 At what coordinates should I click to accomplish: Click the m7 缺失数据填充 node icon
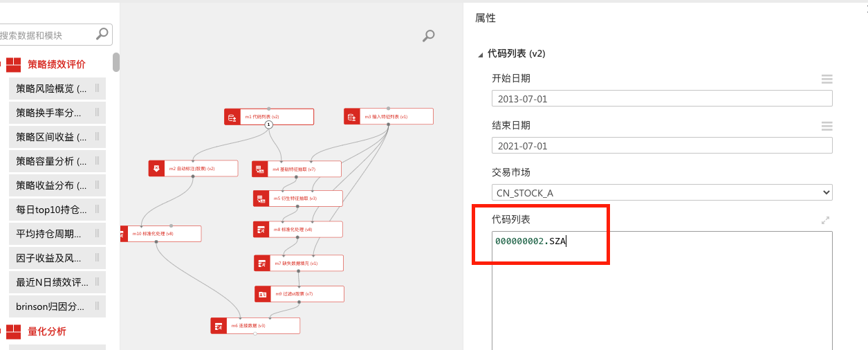tap(262, 264)
